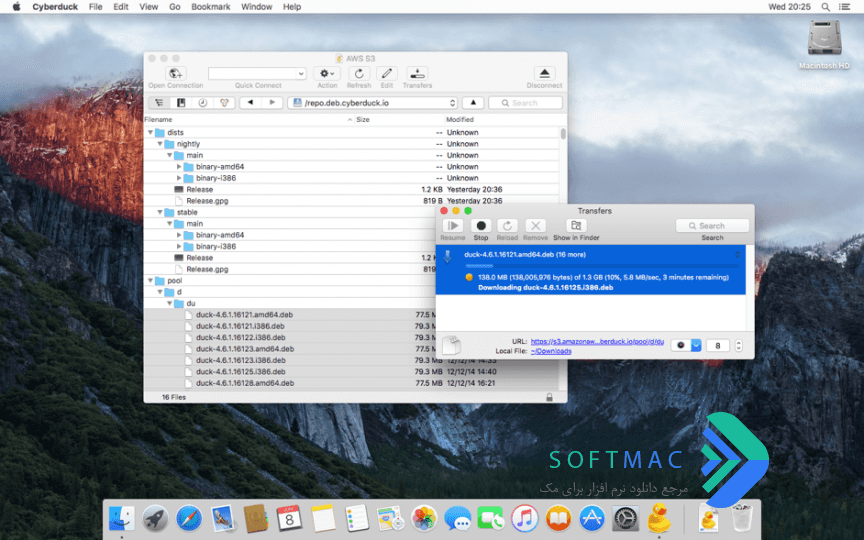The image size is (864, 540).
Task: Open the Edit menu
Action: (121, 7)
